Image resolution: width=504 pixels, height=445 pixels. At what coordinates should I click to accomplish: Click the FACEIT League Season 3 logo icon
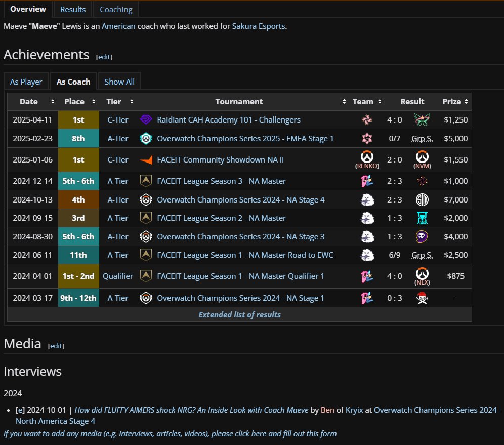[146, 181]
